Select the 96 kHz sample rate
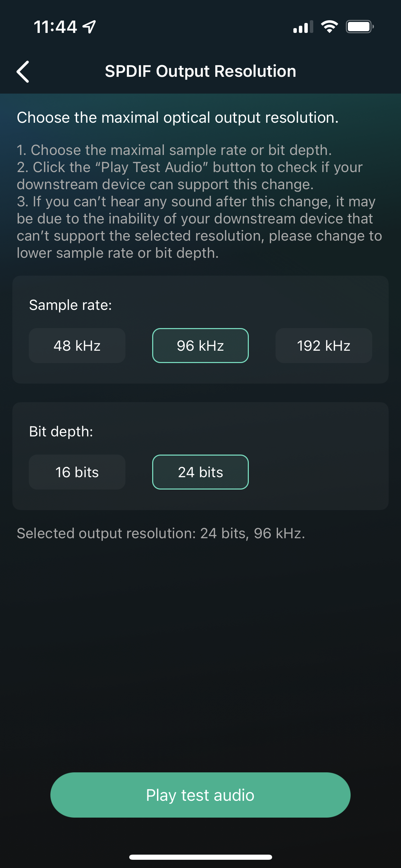Image resolution: width=401 pixels, height=868 pixels. pyautogui.click(x=200, y=346)
